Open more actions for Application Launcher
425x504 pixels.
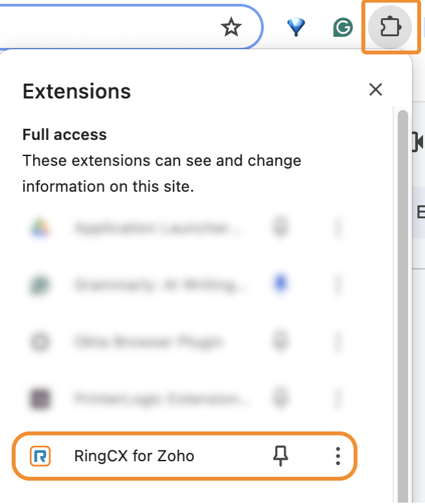(x=338, y=228)
